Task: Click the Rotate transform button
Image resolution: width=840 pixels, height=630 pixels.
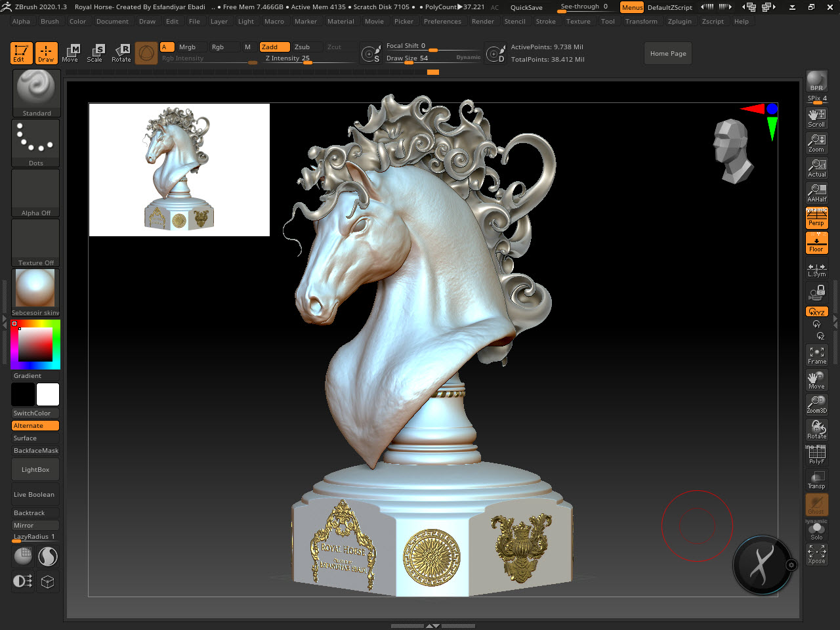Action: (121, 53)
